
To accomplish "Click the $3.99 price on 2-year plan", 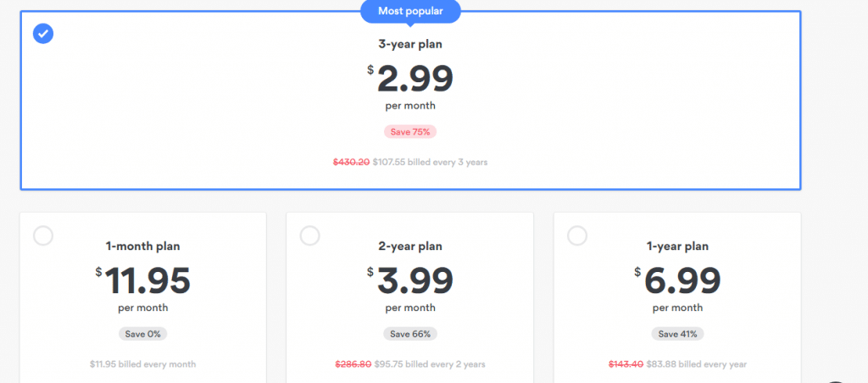I will point(410,280).
